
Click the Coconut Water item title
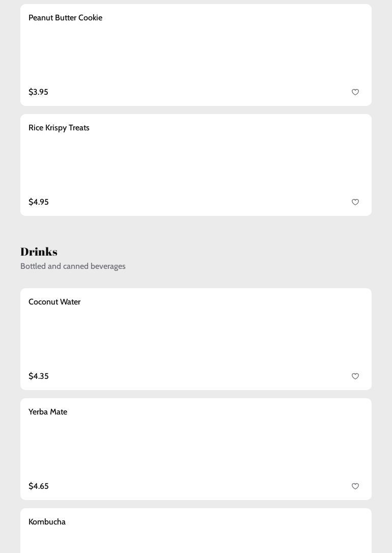click(x=54, y=302)
